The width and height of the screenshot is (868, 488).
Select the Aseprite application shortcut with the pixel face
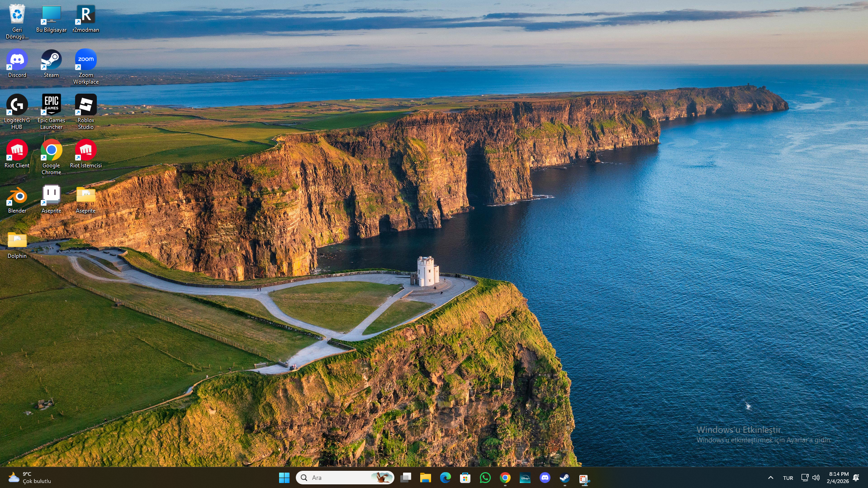pos(51,199)
